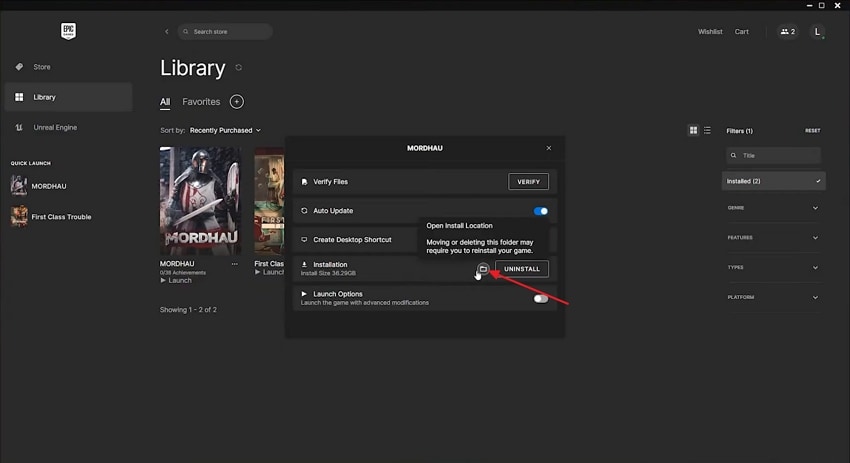Click the Verify Files file icon

point(304,182)
